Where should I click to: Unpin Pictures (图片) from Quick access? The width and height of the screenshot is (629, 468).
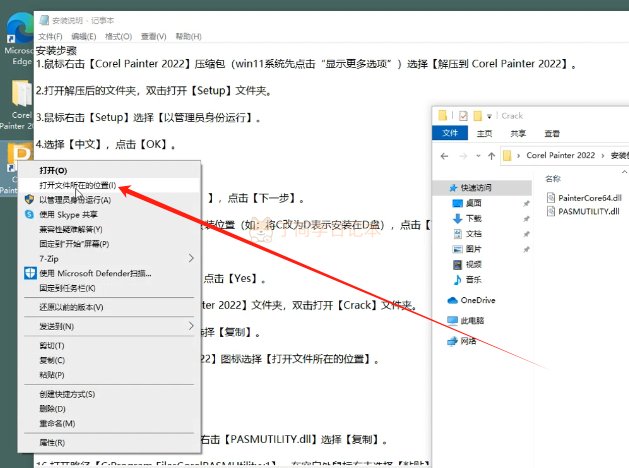(526, 249)
